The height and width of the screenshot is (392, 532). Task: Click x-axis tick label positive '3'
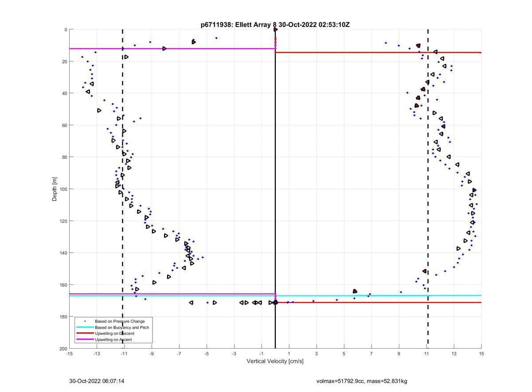pyautogui.click(x=317, y=353)
